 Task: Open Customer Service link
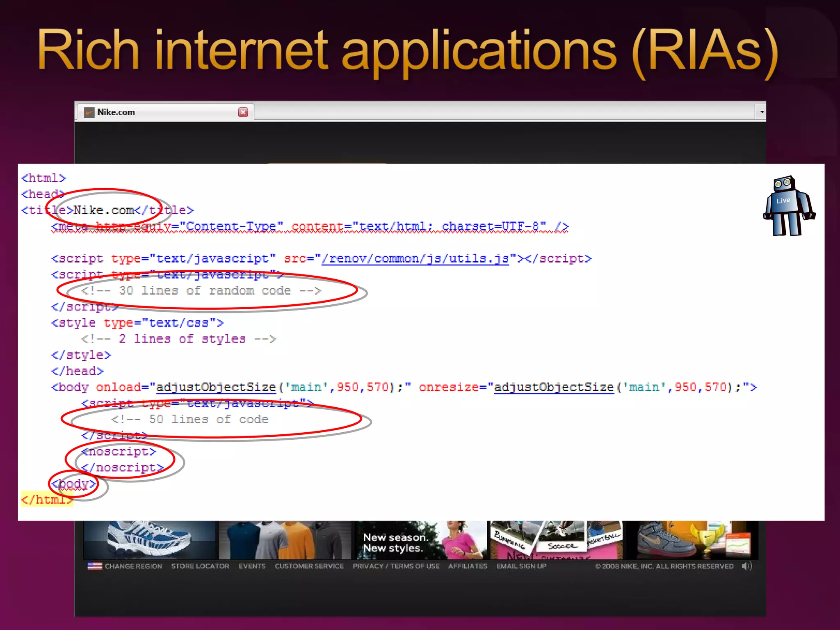[309, 566]
